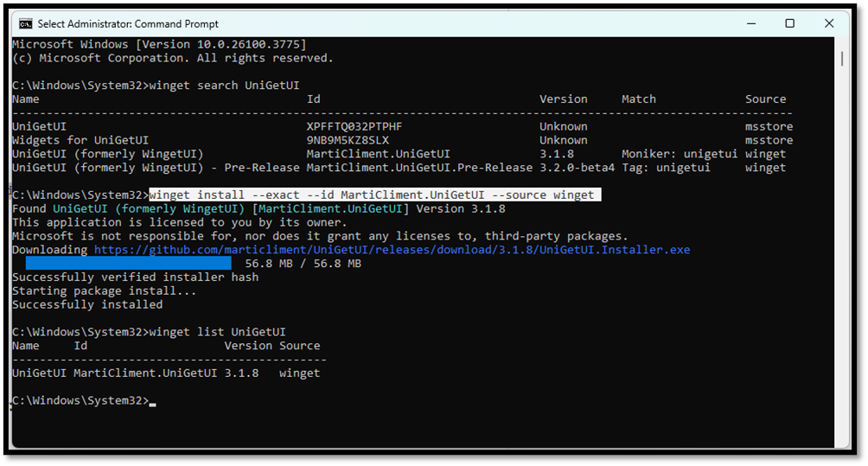868x466 pixels.
Task: Click the window title bar text
Action: (129, 24)
